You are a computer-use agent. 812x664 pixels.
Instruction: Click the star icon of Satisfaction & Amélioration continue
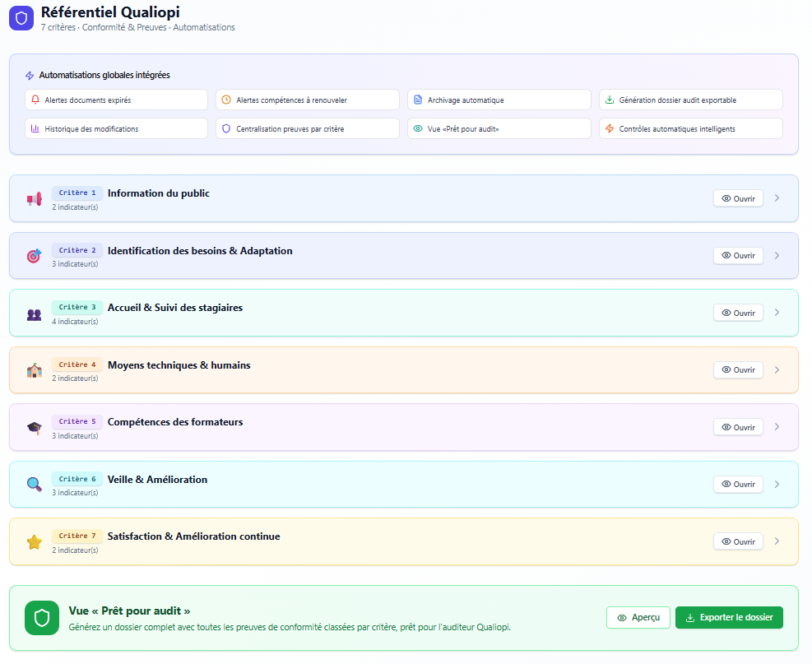pos(35,541)
